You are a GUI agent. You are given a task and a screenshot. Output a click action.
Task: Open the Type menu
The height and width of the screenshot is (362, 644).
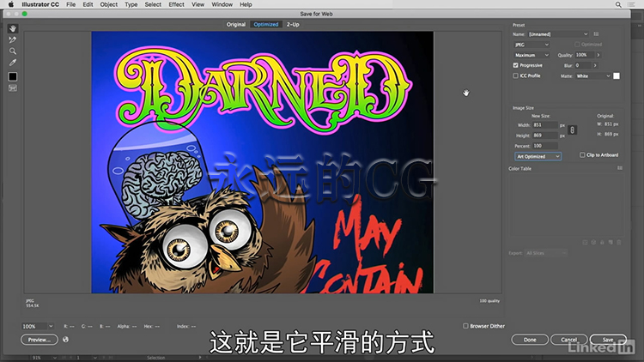click(x=131, y=4)
